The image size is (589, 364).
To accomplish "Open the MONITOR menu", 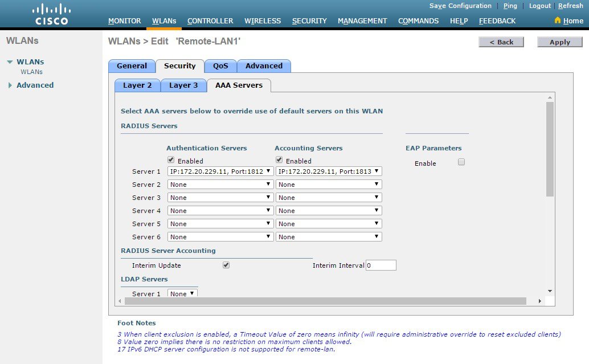I will pyautogui.click(x=124, y=21).
